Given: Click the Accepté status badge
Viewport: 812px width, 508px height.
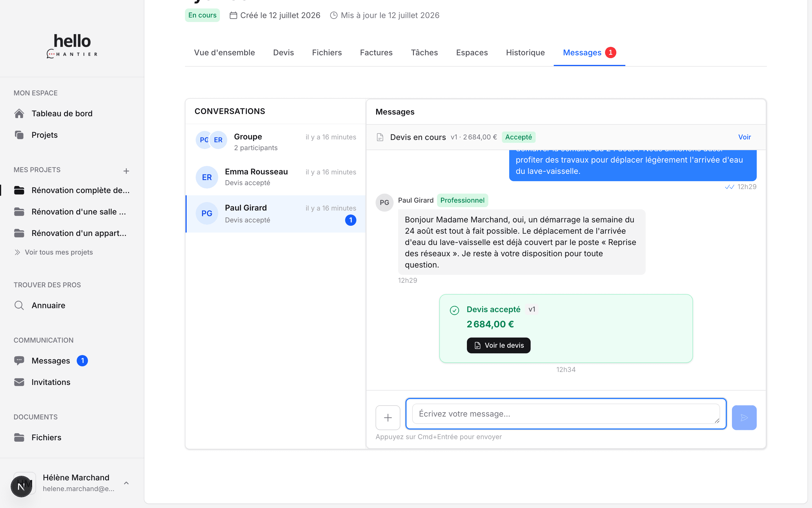Looking at the screenshot, I should 518,137.
